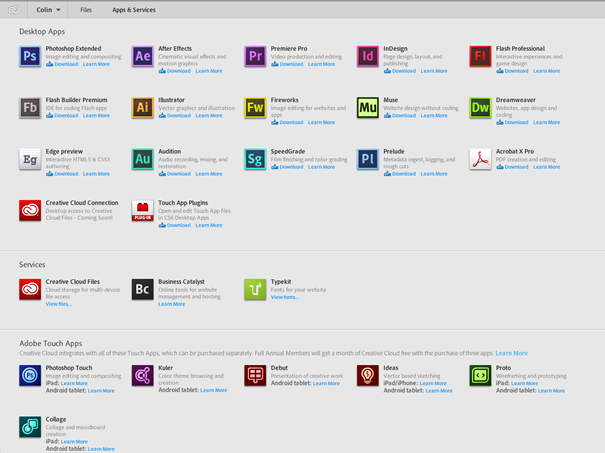The image size is (605, 453).
Task: Open Kuler Android tablet Learn More
Action: (x=214, y=390)
